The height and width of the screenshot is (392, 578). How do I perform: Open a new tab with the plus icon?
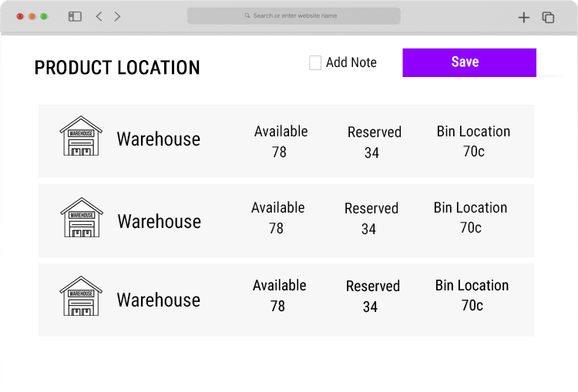pos(523,17)
